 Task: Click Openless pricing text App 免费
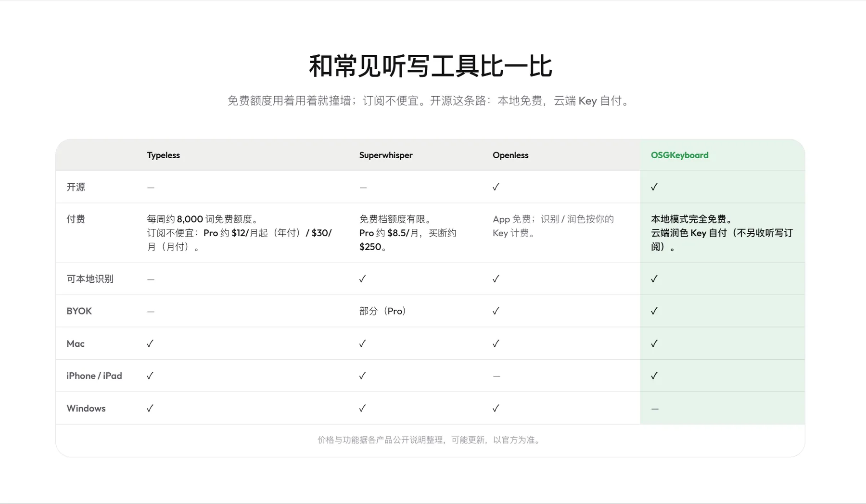511,219
